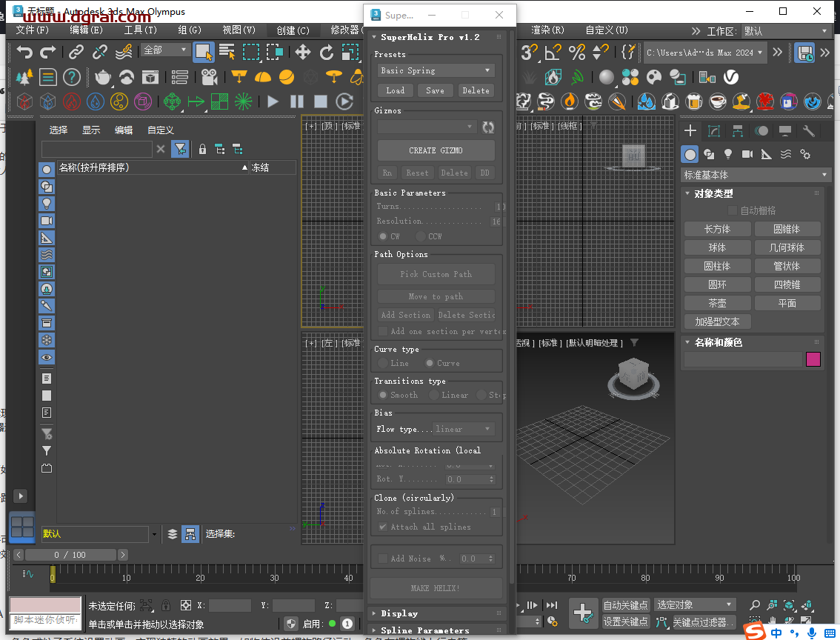Collapse the SuperHelix Pro v1.2 rollout
Image resolution: width=840 pixels, height=640 pixels.
[430, 37]
